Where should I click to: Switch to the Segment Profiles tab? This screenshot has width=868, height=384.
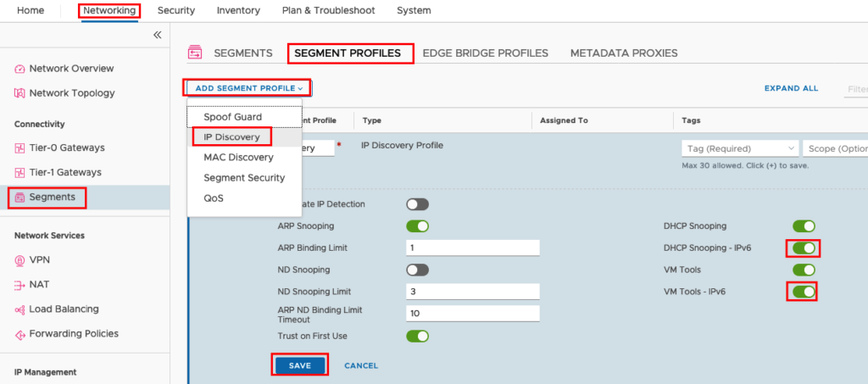[347, 53]
